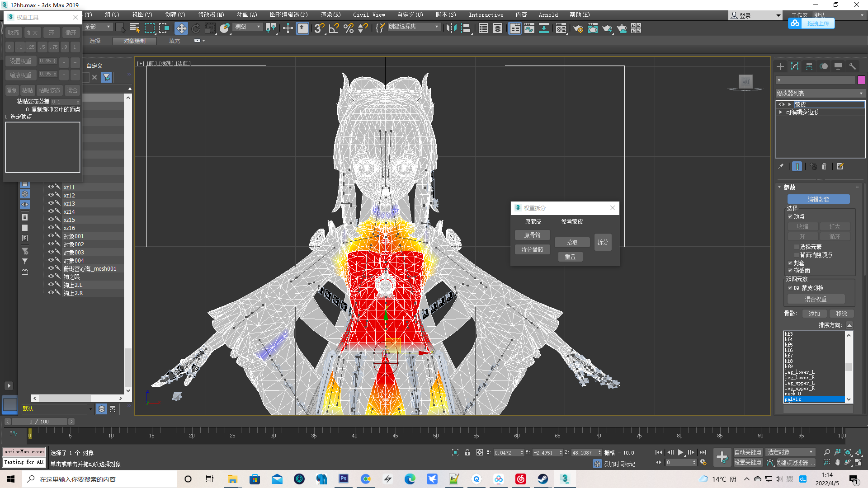This screenshot has width=868, height=488.
Task: Activate the Select and Move tool
Action: tap(181, 28)
